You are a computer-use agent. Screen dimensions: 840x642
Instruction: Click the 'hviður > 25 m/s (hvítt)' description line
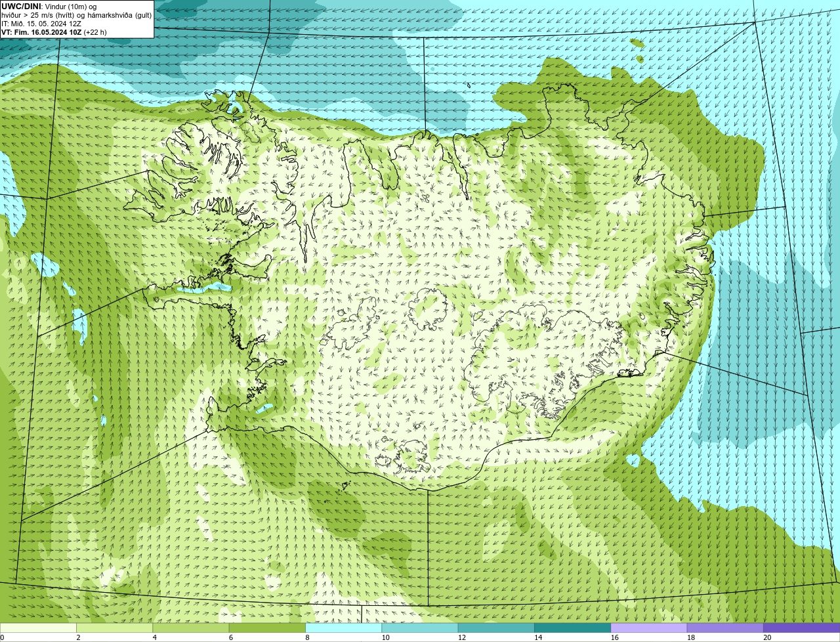click(x=76, y=15)
